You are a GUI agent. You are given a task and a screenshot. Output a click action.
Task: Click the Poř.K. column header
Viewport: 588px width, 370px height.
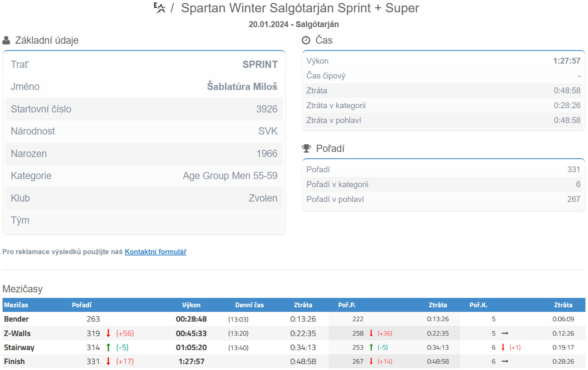pos(478,305)
